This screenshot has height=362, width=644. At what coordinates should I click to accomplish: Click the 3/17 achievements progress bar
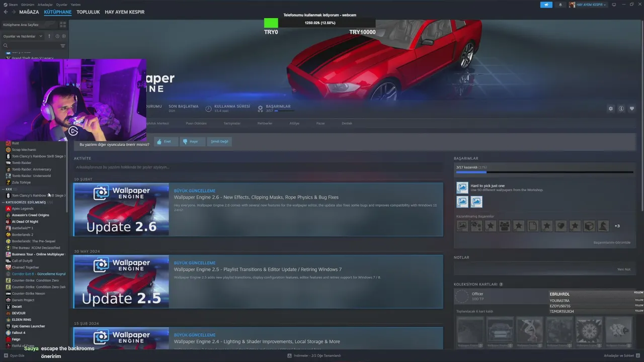[x=544, y=172]
